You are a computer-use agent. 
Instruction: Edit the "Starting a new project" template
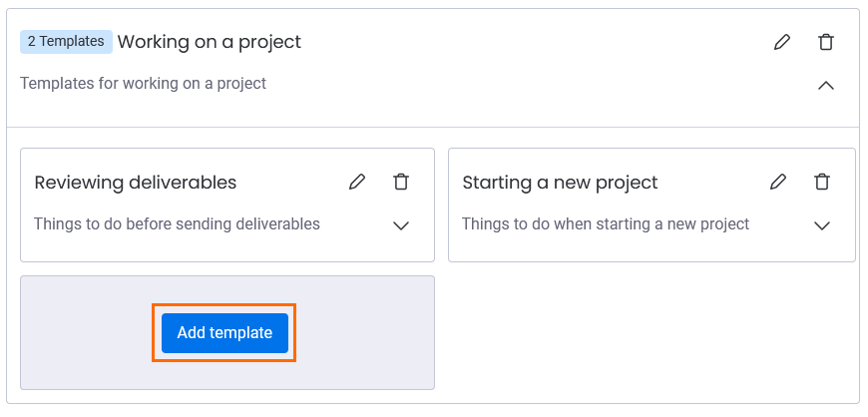[x=778, y=182]
